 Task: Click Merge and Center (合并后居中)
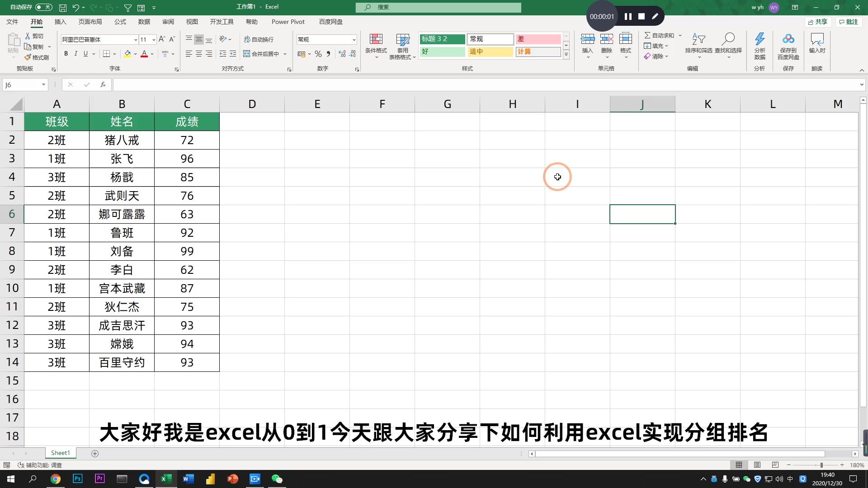[261, 54]
